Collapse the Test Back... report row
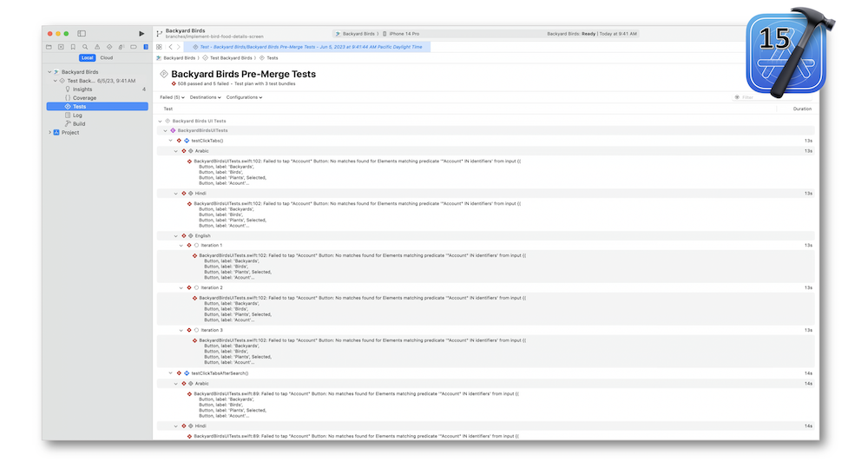Image resolution: width=868 pixels, height=468 pixels. pos(56,81)
